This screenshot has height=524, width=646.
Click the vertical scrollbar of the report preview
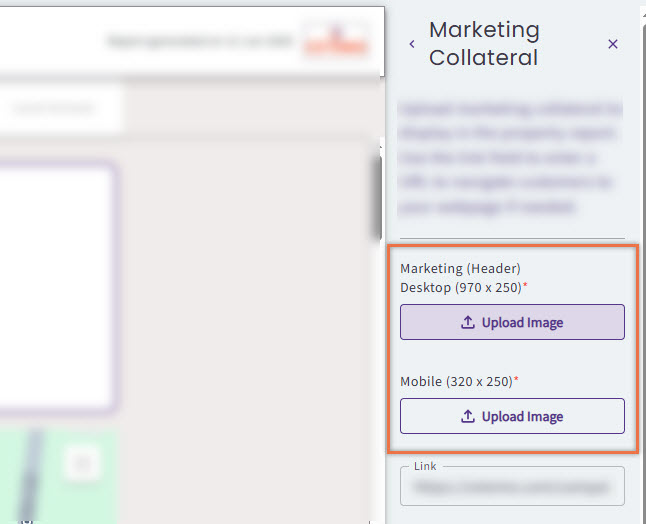376,198
